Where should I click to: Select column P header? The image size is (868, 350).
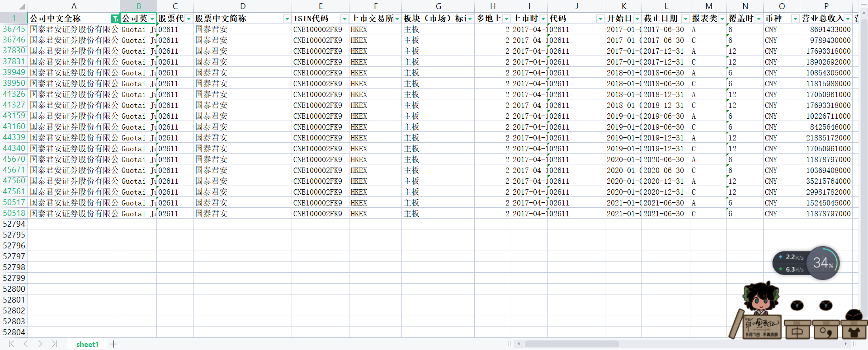coord(826,6)
